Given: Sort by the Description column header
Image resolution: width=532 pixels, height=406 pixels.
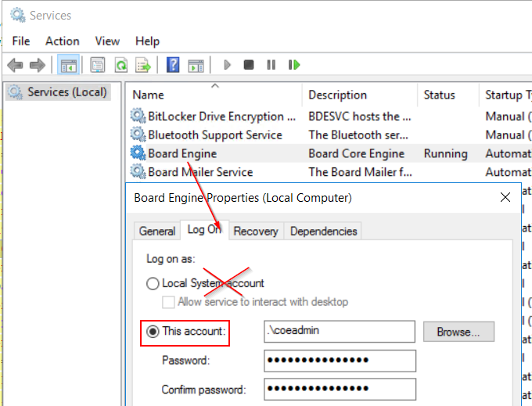Looking at the screenshot, I should point(360,95).
